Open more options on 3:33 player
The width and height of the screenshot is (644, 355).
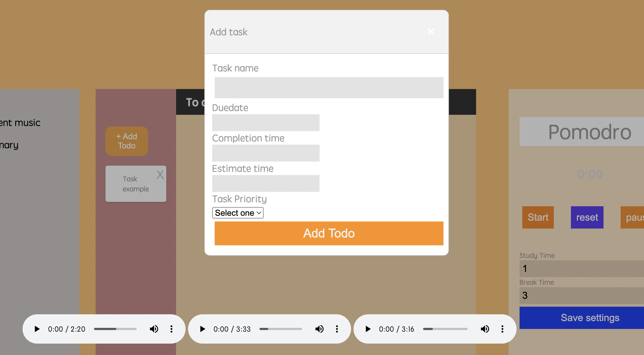click(x=337, y=329)
